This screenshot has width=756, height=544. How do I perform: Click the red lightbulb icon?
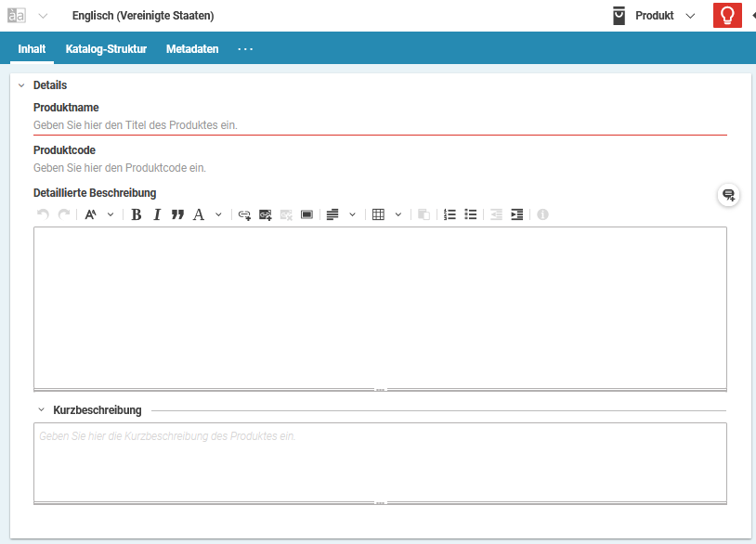coord(727,16)
